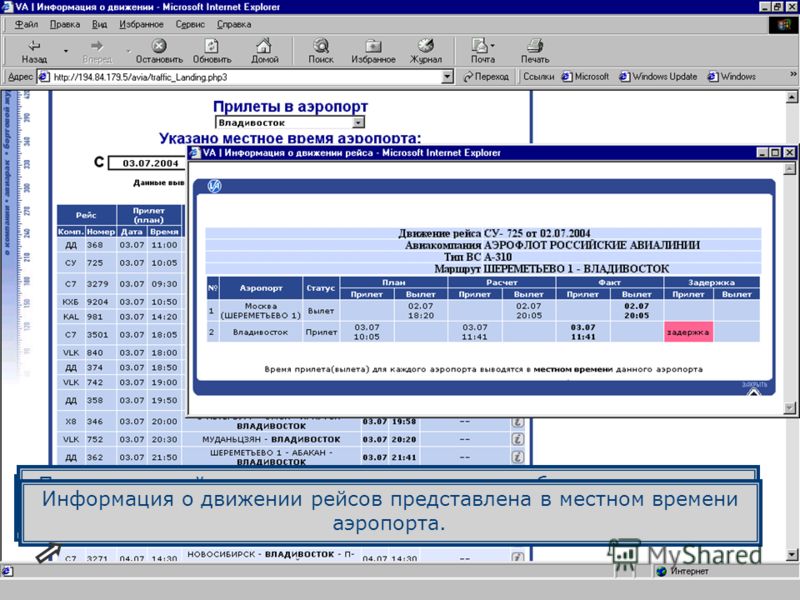Show browsing history via Журнал
Screen dimensions: 800x600
pos(426,52)
